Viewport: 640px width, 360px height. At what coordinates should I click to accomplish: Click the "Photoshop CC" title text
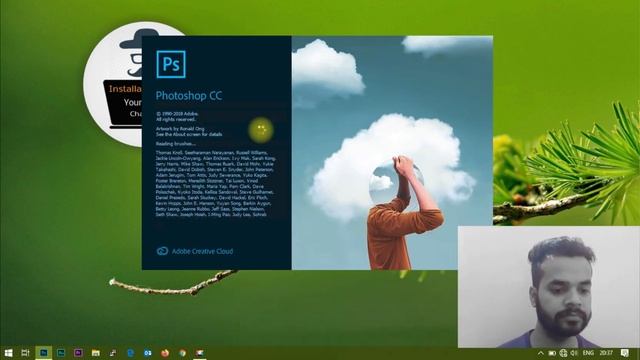[189, 96]
